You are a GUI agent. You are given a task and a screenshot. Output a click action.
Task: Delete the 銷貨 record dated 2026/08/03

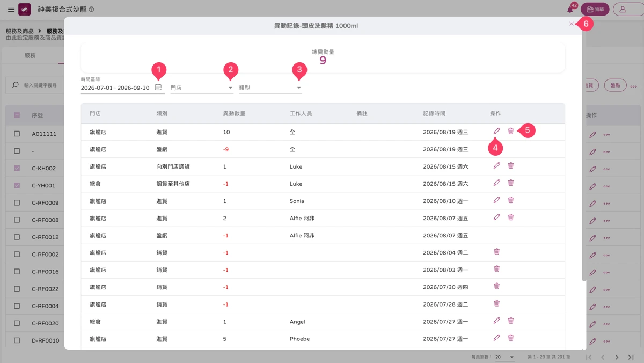[497, 268]
